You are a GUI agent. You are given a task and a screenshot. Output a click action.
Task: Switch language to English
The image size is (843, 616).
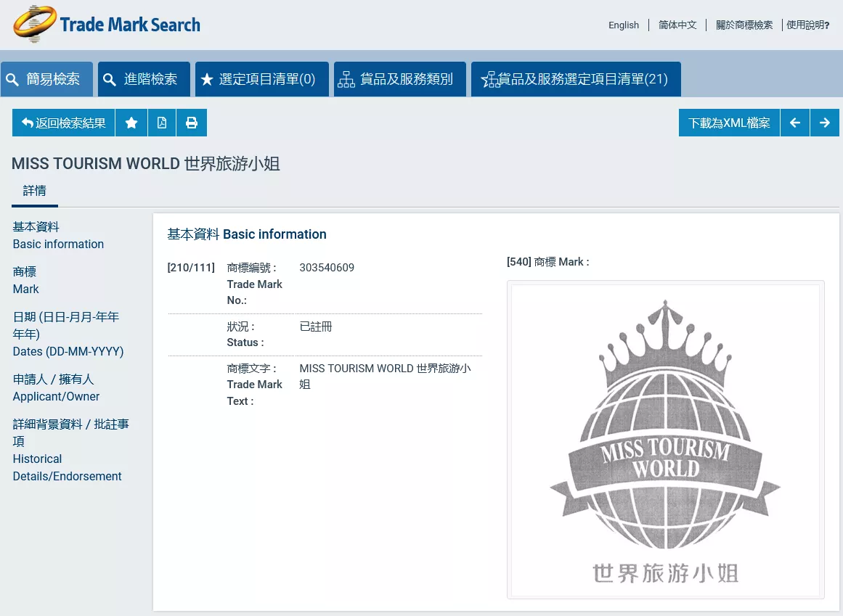coord(624,25)
